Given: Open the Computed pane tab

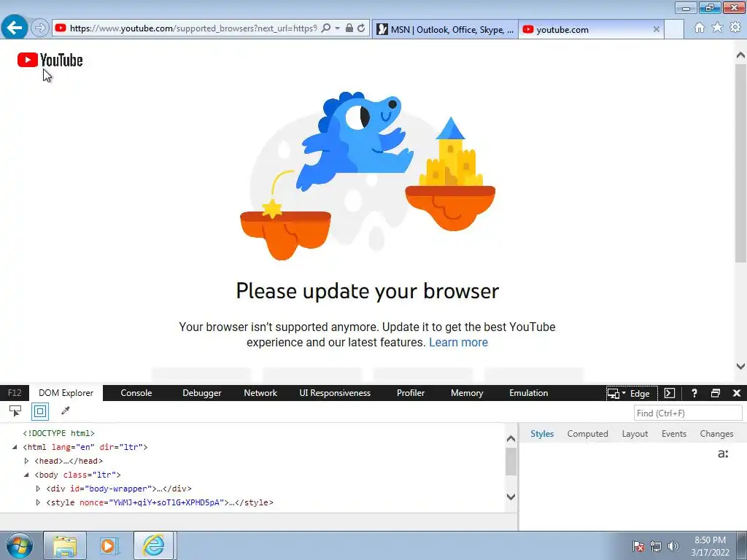Looking at the screenshot, I should pos(587,434).
